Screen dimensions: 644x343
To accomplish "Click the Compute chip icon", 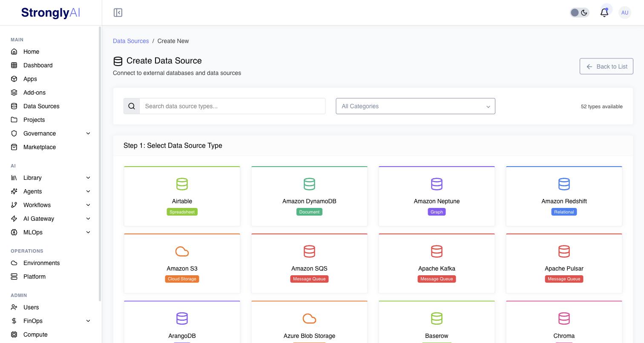I will click(14, 334).
